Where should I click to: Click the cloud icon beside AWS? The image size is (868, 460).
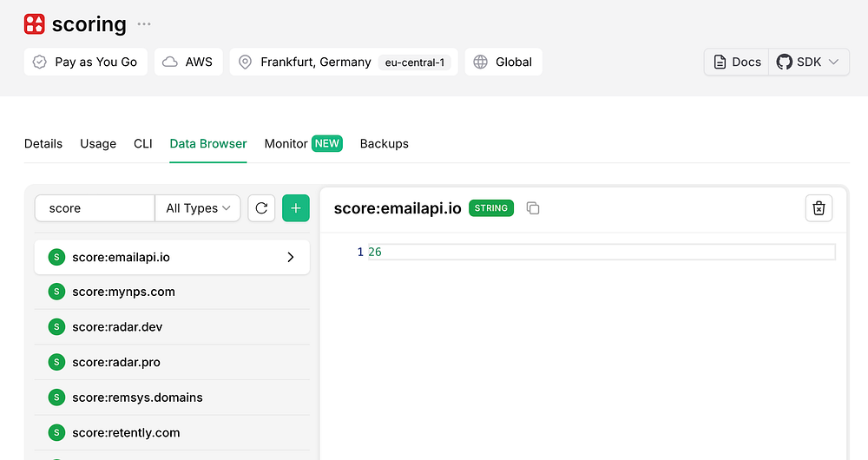tap(170, 62)
